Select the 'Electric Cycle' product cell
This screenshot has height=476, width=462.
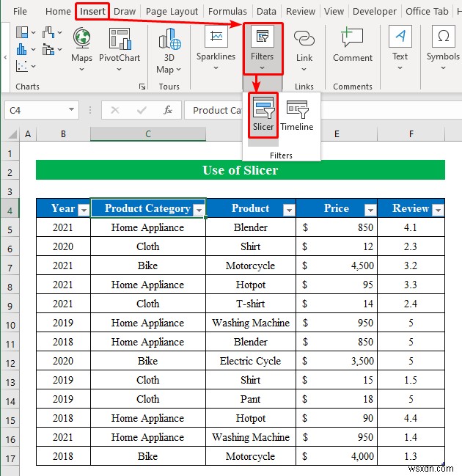[251, 361]
